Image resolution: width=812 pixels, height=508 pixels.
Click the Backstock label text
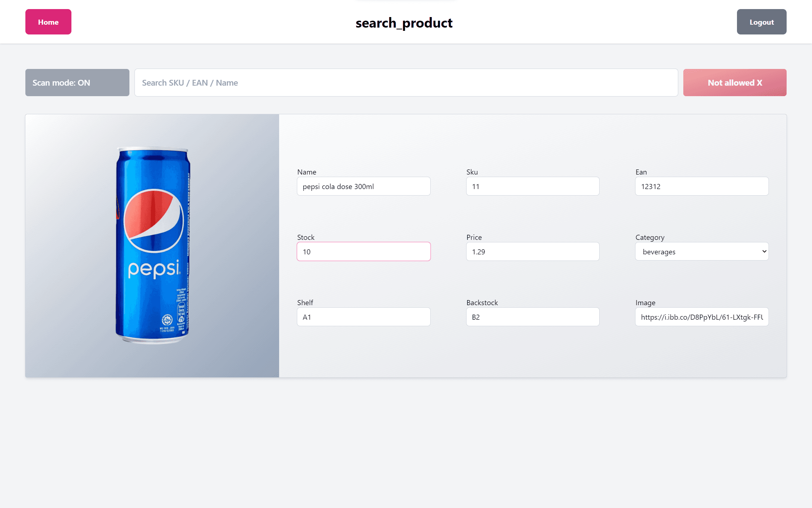482,303
